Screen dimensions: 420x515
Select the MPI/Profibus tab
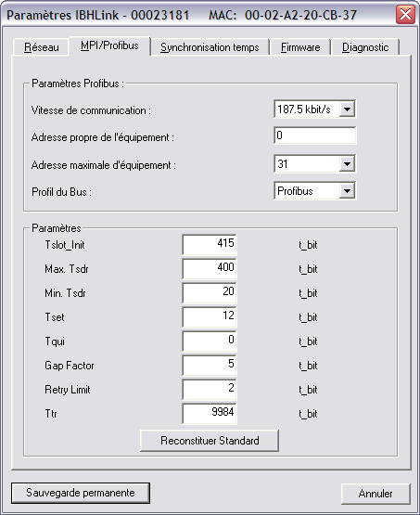click(x=109, y=45)
